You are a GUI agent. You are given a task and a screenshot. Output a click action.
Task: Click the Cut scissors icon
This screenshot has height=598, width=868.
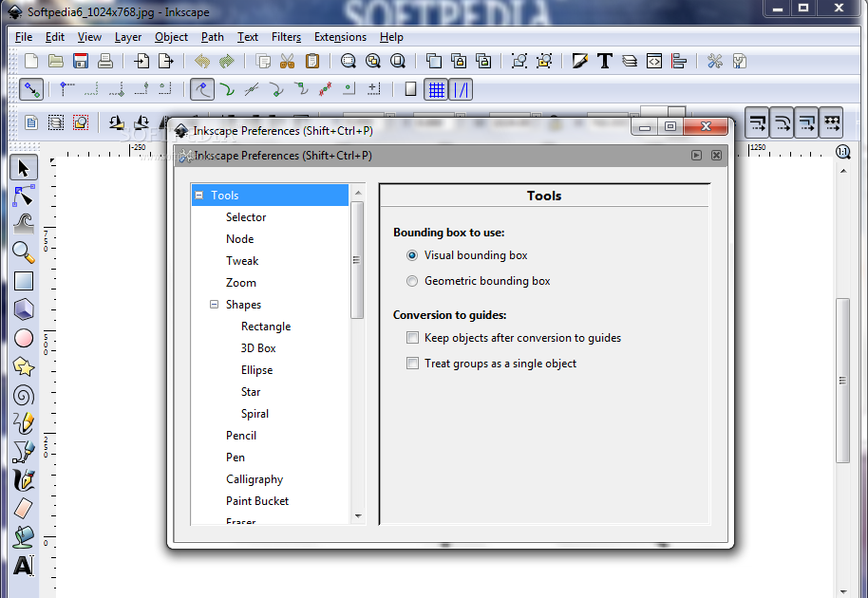pos(288,61)
